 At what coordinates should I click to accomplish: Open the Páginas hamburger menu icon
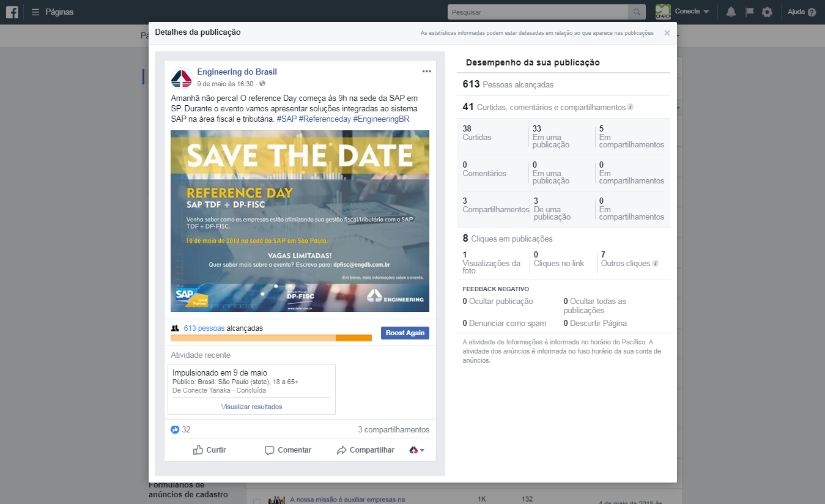[x=35, y=12]
